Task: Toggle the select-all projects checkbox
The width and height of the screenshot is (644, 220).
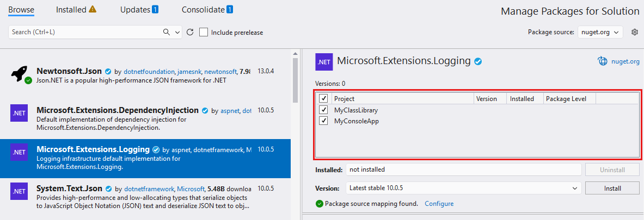Action: tap(323, 98)
